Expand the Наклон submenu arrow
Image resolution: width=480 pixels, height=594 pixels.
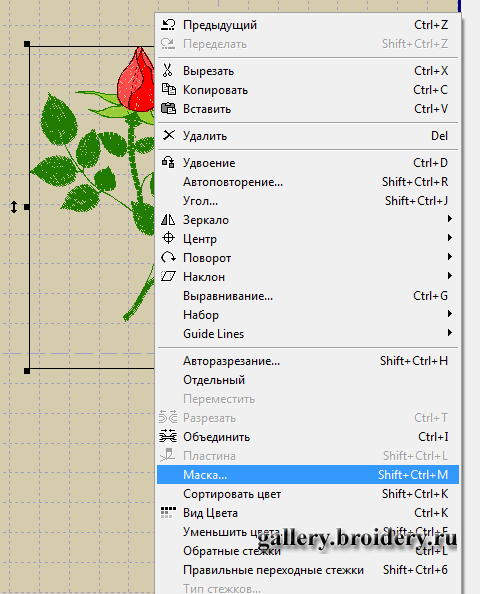(450, 275)
